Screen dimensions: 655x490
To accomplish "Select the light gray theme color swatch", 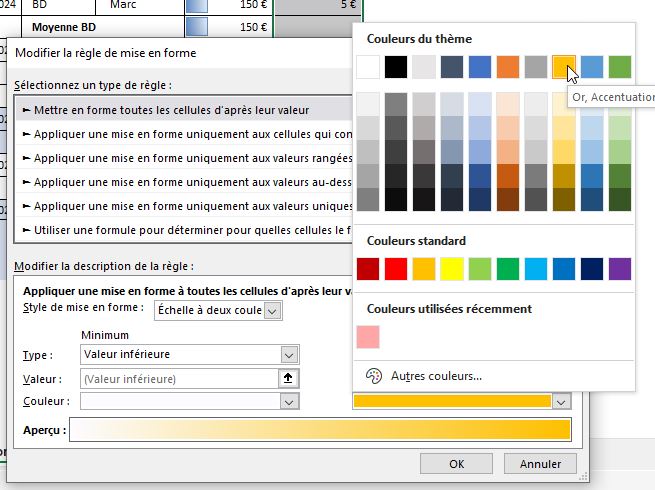I will (424, 67).
